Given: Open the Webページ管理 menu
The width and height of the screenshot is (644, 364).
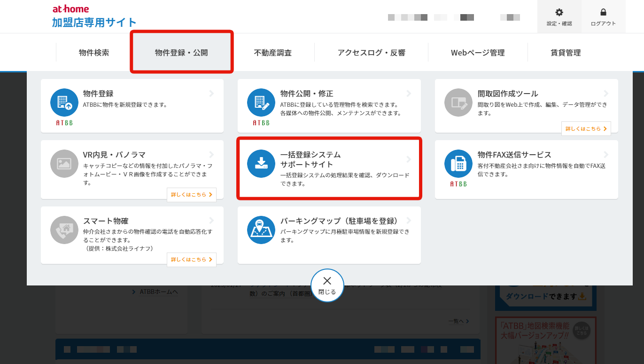Looking at the screenshot, I should tap(478, 53).
